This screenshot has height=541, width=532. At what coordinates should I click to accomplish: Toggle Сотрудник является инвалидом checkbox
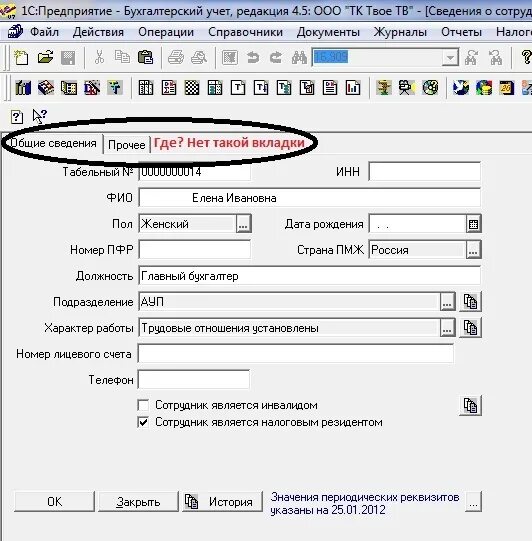[x=143, y=405]
